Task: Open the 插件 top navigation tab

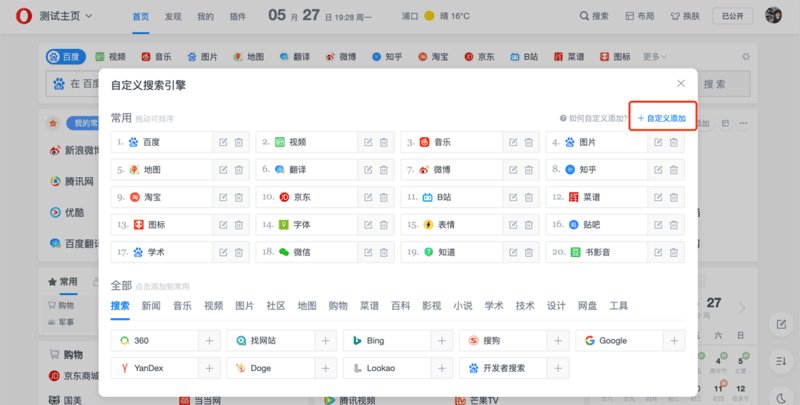Action: pyautogui.click(x=238, y=17)
